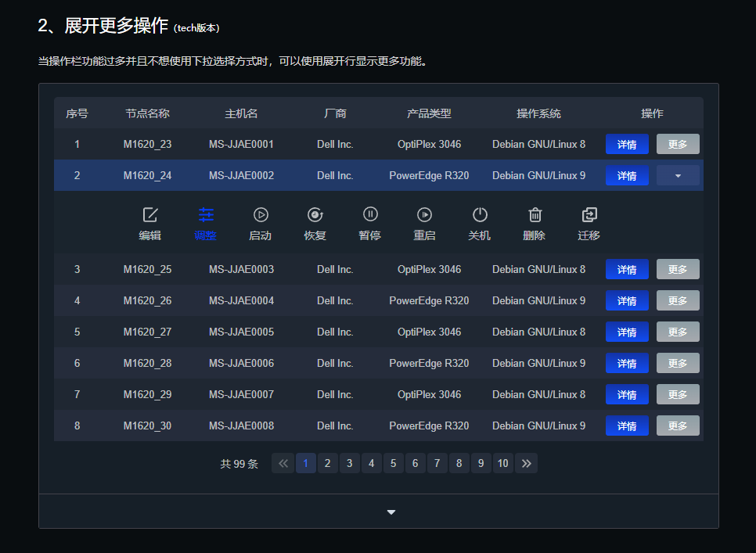This screenshot has height=553, width=756.
Task: Expand the code panel bottom arrow
Action: tap(391, 512)
